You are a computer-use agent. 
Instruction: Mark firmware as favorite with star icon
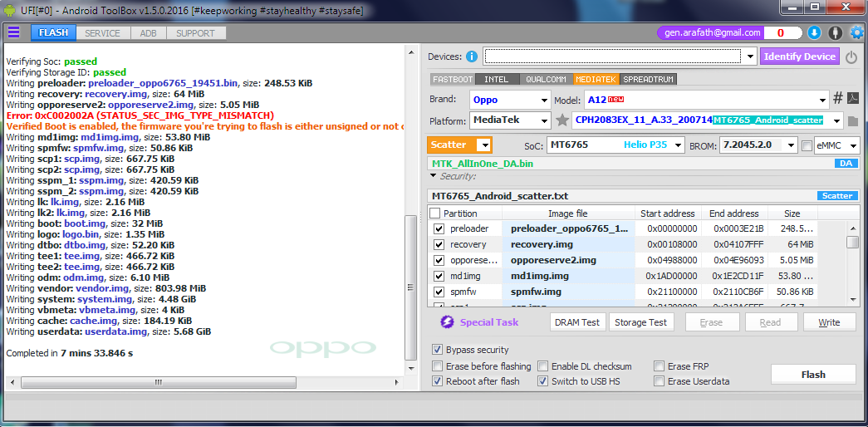[x=562, y=120]
